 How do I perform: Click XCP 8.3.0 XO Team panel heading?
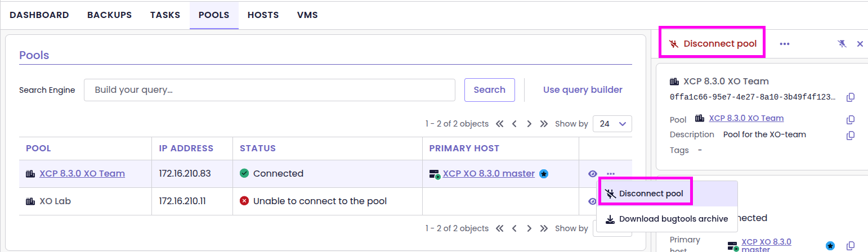[726, 81]
